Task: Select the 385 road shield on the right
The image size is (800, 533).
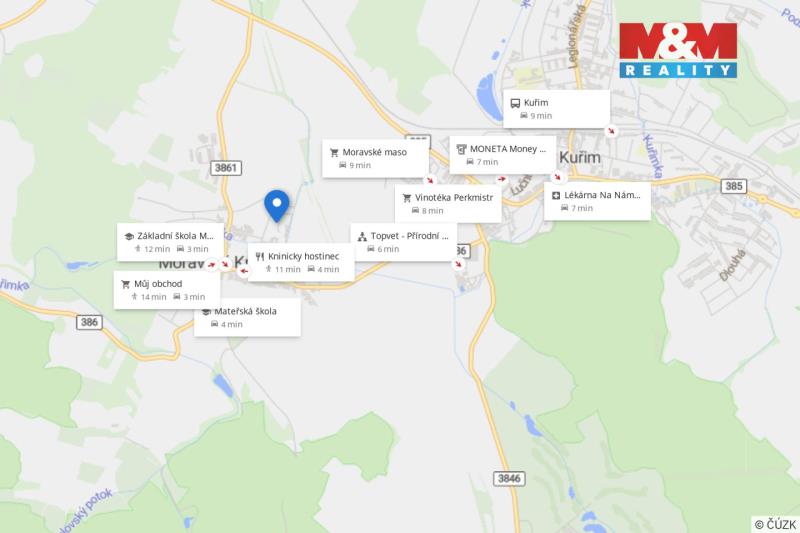Action: (x=734, y=186)
